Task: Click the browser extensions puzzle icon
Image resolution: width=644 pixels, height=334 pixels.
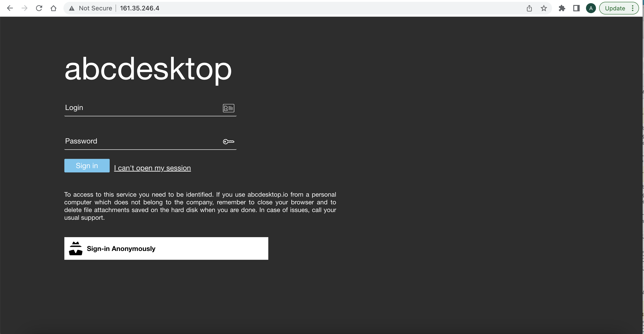Action: [561, 8]
